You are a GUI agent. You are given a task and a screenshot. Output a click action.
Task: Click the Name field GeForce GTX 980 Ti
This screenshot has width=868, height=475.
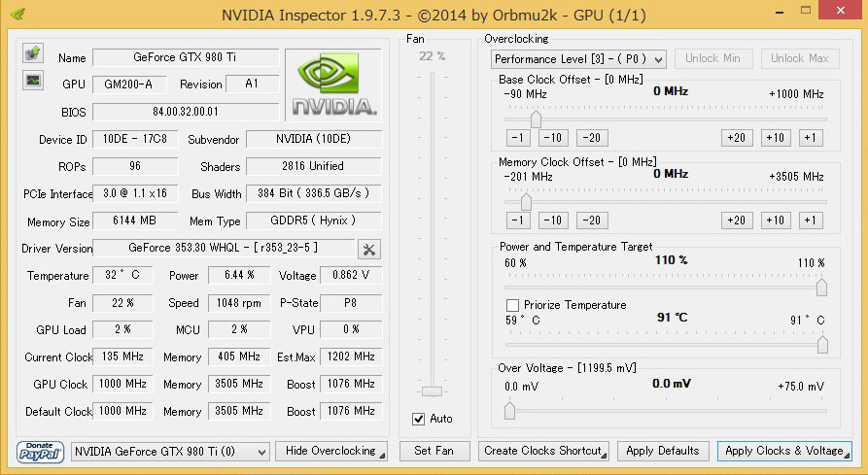pos(186,57)
